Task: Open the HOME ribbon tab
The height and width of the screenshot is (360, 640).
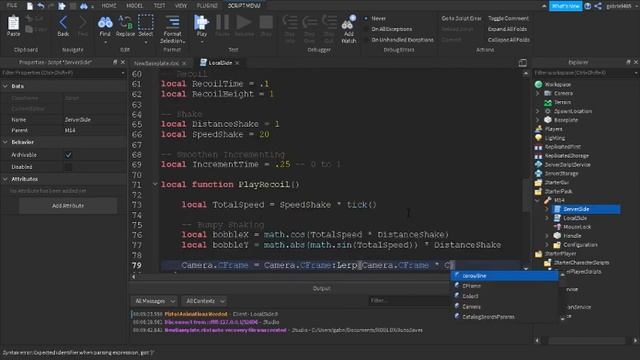Action: pos(109,6)
